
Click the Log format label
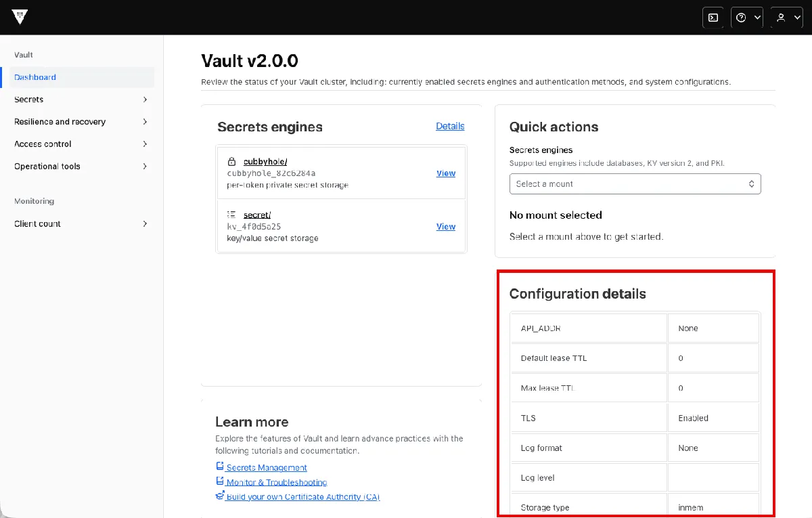click(x=541, y=448)
